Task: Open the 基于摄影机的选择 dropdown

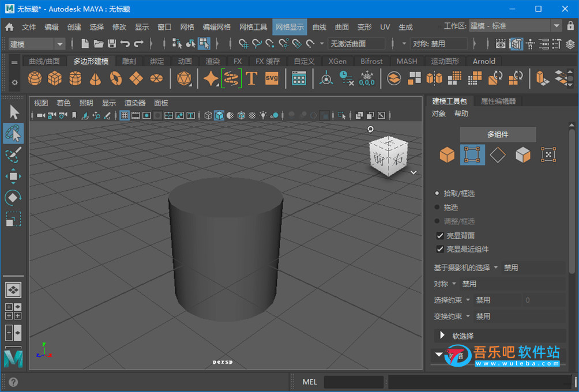Action: point(495,267)
